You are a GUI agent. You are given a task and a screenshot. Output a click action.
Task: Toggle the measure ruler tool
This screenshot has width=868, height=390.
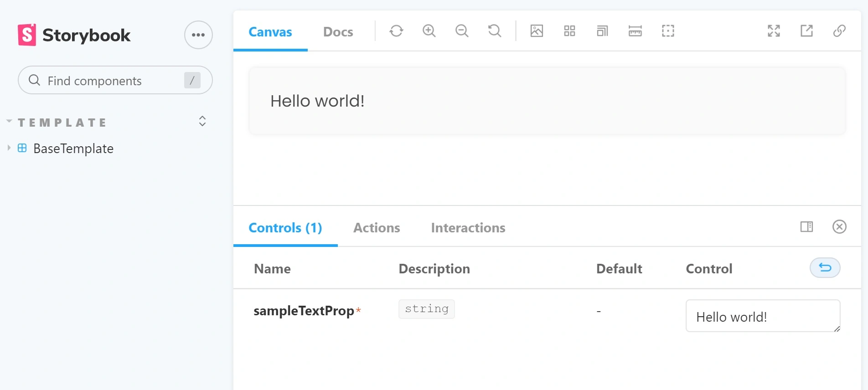635,31
